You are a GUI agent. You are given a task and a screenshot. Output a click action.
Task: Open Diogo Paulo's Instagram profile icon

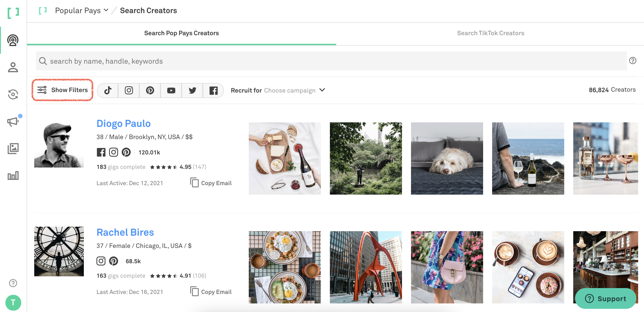114,152
